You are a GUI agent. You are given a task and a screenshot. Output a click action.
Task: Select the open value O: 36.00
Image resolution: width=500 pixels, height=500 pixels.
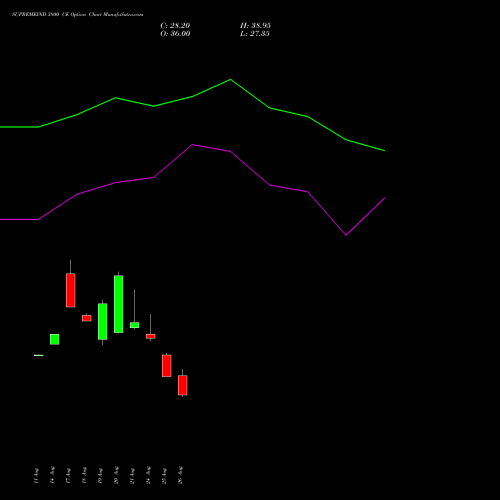pyautogui.click(x=175, y=34)
